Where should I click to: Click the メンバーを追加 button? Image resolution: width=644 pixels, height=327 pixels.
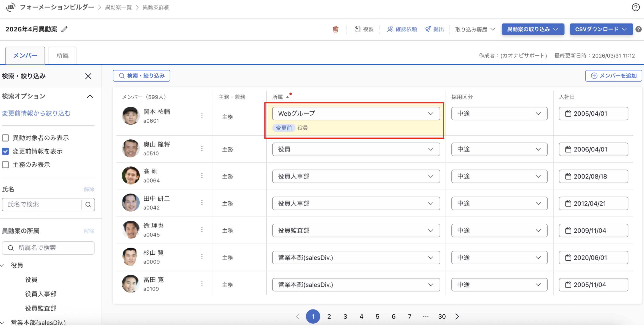click(613, 76)
